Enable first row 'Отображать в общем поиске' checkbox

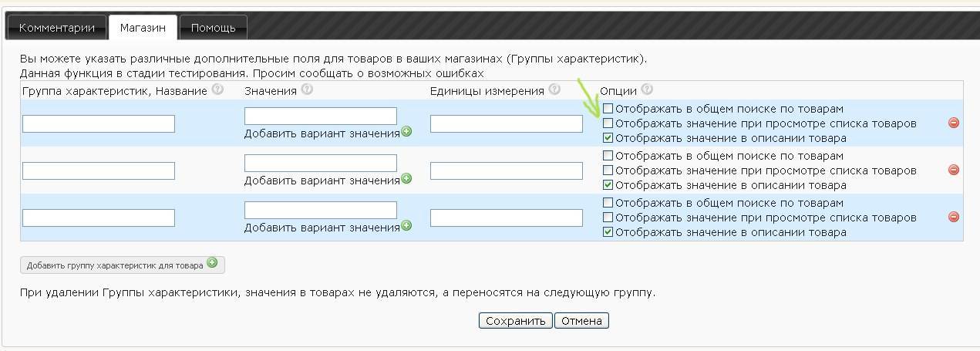pyautogui.click(x=608, y=109)
